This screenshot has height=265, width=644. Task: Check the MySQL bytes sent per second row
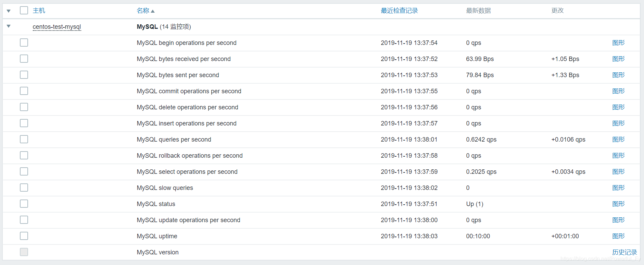click(x=24, y=75)
